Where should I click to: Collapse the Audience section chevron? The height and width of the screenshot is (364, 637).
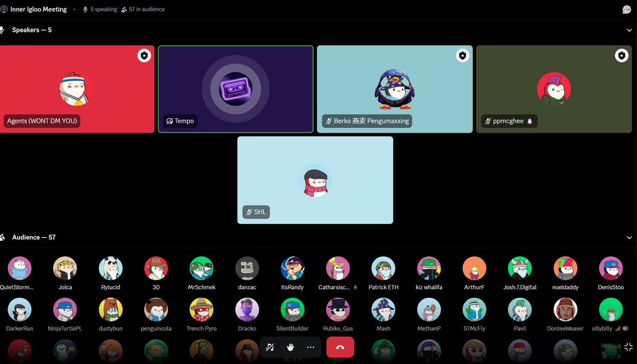point(629,237)
